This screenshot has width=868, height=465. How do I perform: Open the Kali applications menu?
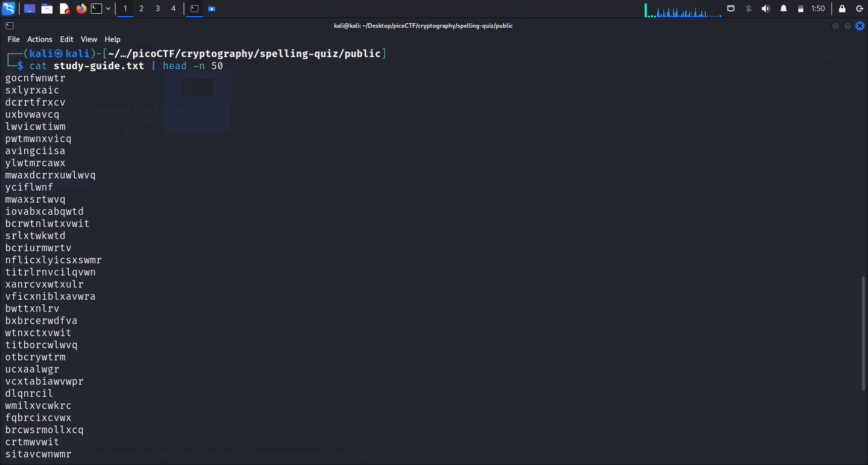(9, 9)
